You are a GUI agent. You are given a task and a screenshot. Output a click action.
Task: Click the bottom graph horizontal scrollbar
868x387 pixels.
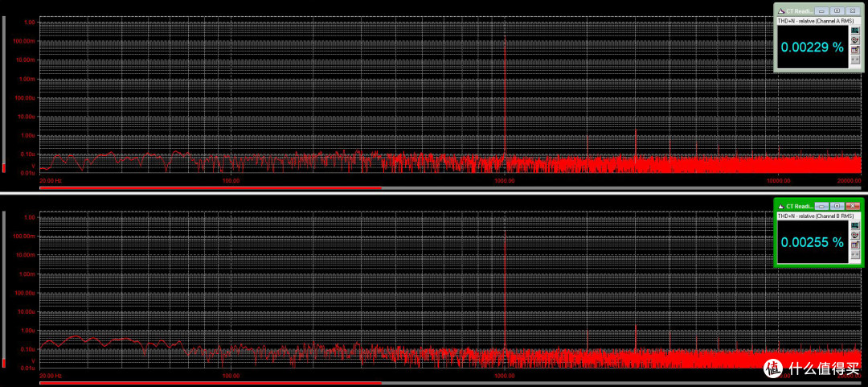(x=451, y=382)
